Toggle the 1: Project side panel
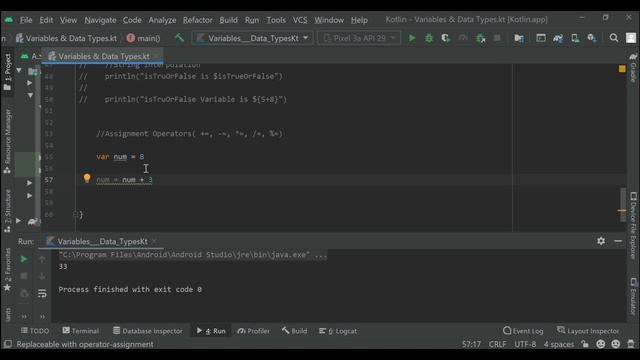640x360 pixels. [7, 72]
